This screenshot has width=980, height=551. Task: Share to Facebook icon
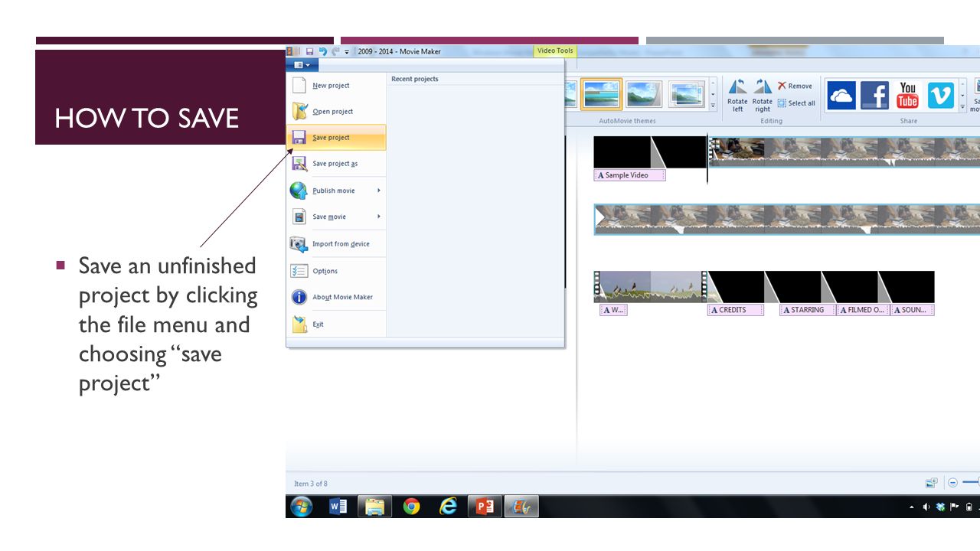(874, 96)
